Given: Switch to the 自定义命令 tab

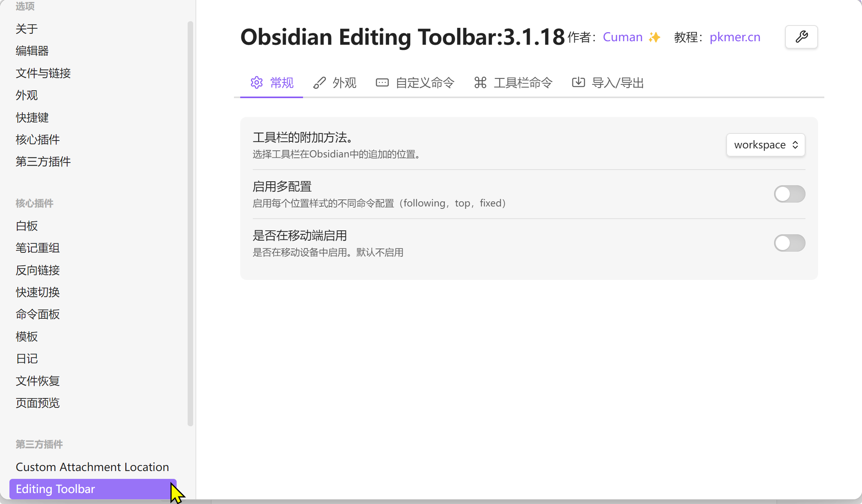Looking at the screenshot, I should pyautogui.click(x=425, y=82).
